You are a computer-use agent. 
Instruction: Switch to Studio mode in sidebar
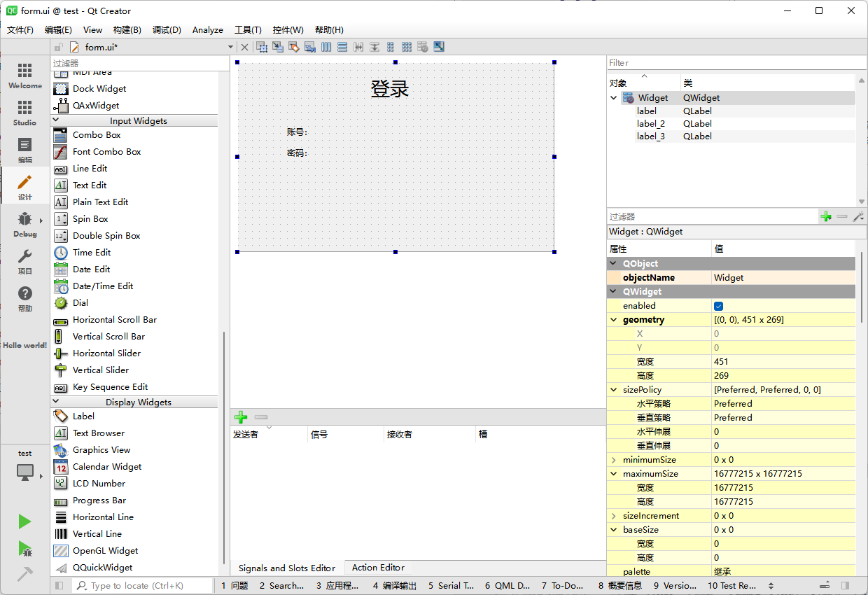coord(25,113)
